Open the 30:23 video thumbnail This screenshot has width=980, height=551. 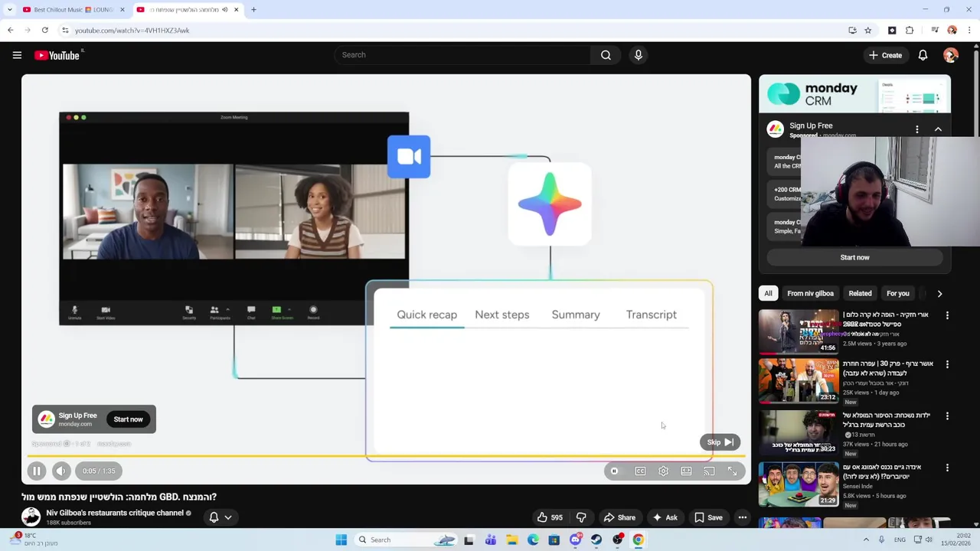[x=799, y=432]
